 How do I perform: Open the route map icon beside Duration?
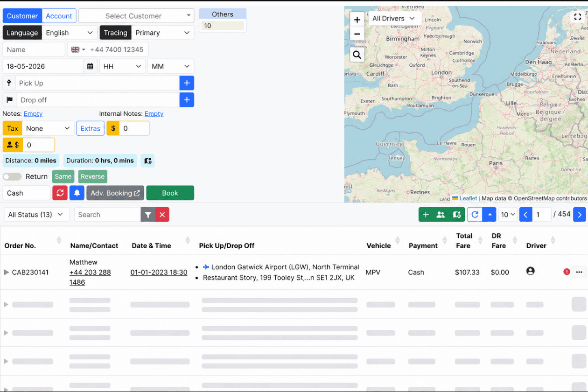[147, 161]
